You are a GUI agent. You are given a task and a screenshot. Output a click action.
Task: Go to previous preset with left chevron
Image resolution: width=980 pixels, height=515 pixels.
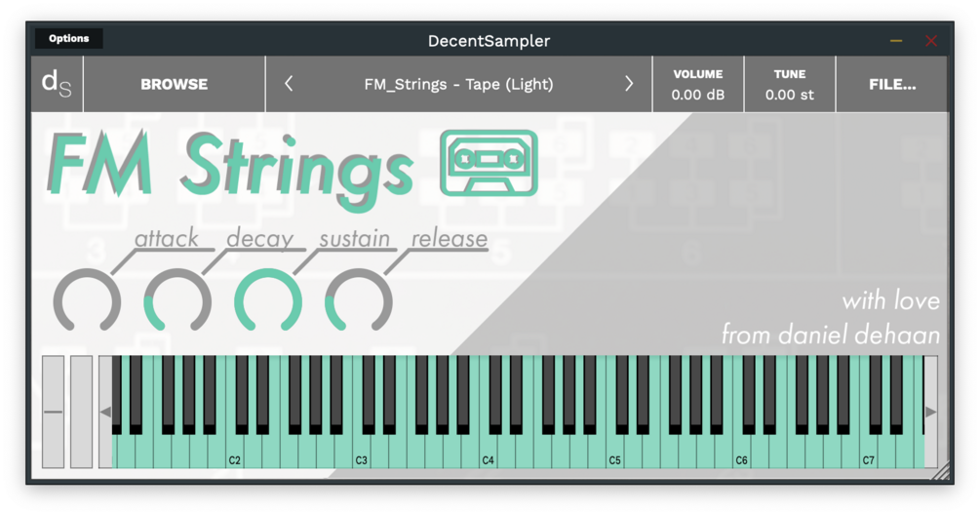pyautogui.click(x=288, y=84)
